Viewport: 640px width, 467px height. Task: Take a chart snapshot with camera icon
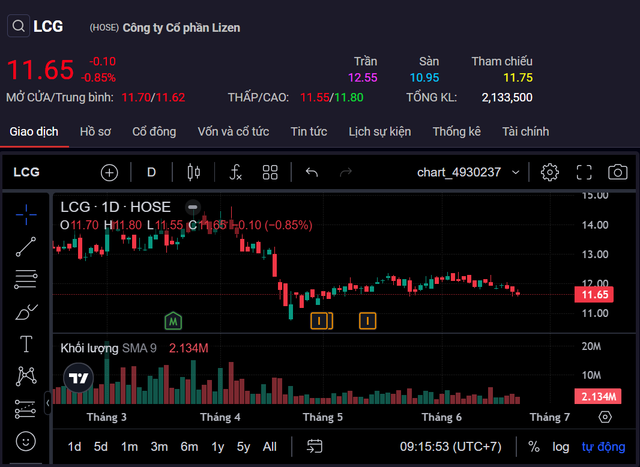click(x=618, y=172)
